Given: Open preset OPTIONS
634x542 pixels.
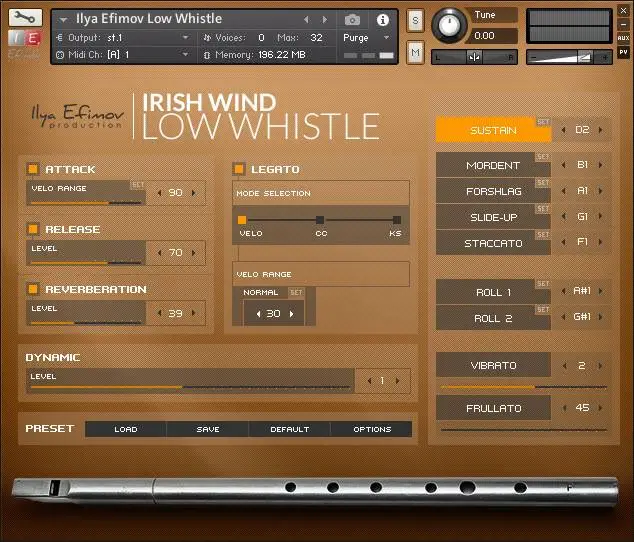Looking at the screenshot, I should [372, 429].
